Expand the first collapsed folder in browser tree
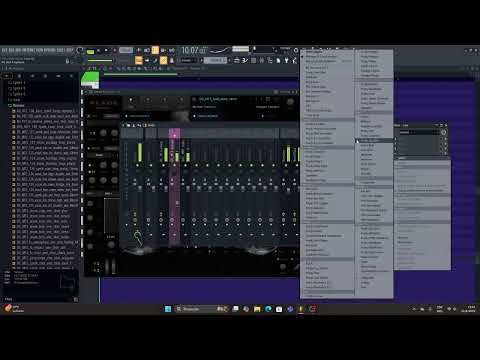 (x=17, y=82)
